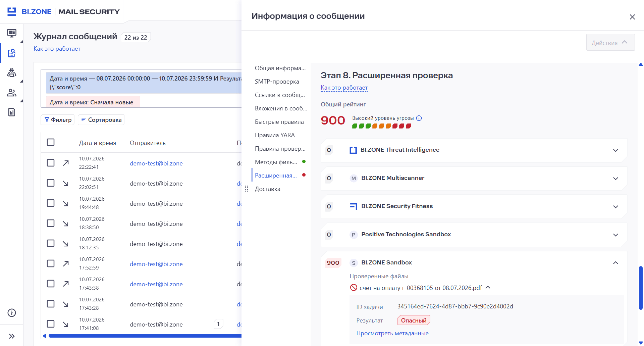Open the Правила YARA section

(x=275, y=135)
